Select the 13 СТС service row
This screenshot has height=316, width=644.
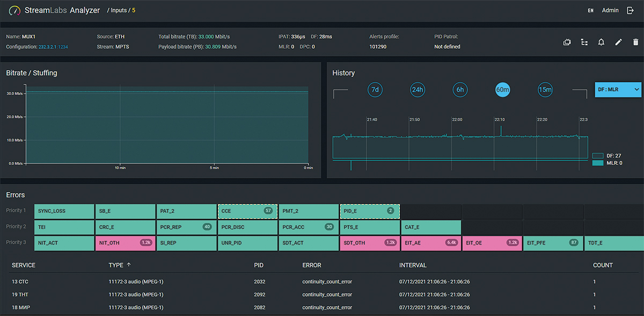coord(322,281)
